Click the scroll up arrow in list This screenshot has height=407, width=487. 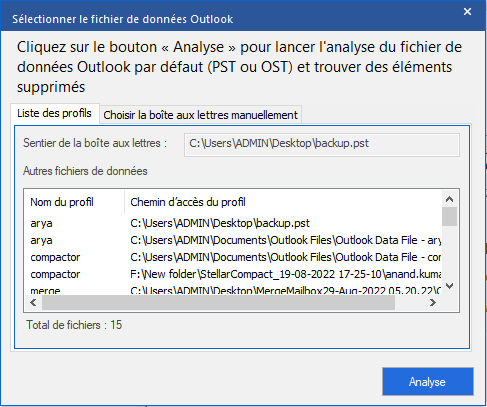(x=449, y=199)
